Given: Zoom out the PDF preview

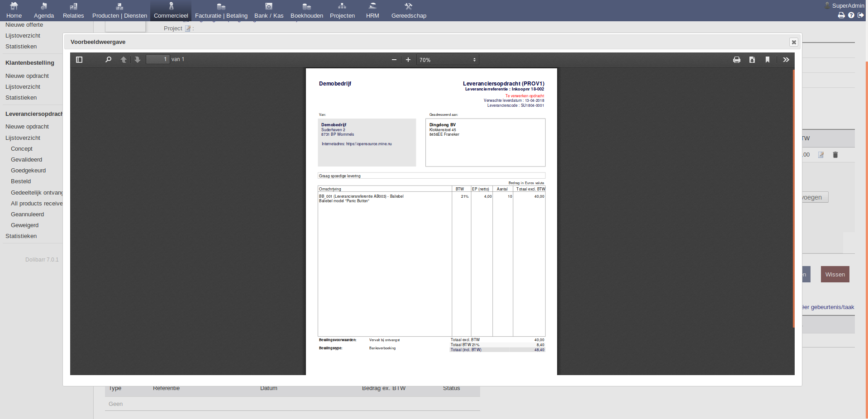Looking at the screenshot, I should pyautogui.click(x=394, y=60).
